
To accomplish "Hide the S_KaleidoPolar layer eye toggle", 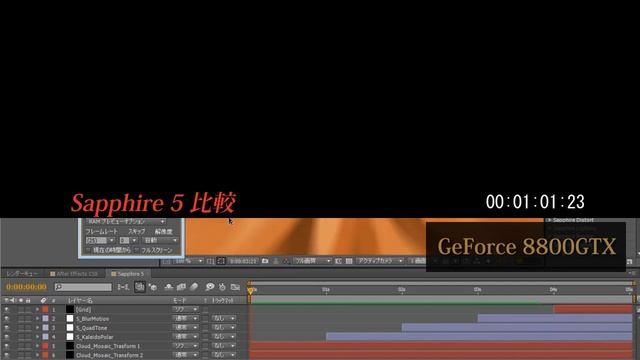I will (7, 337).
